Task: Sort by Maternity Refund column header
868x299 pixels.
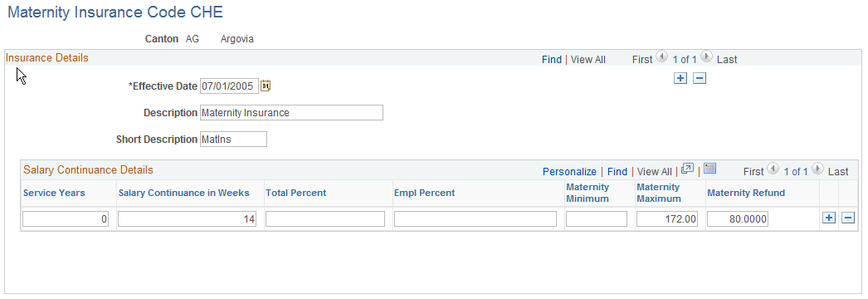Action: 746,193
